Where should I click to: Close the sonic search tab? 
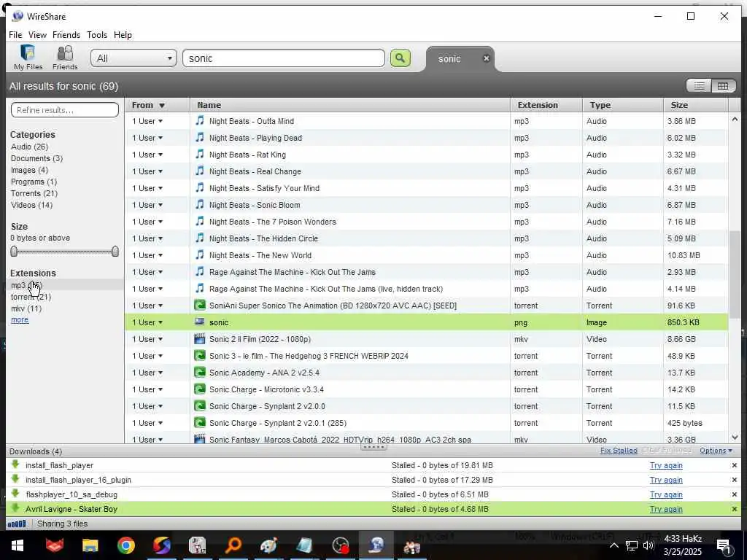pos(486,58)
